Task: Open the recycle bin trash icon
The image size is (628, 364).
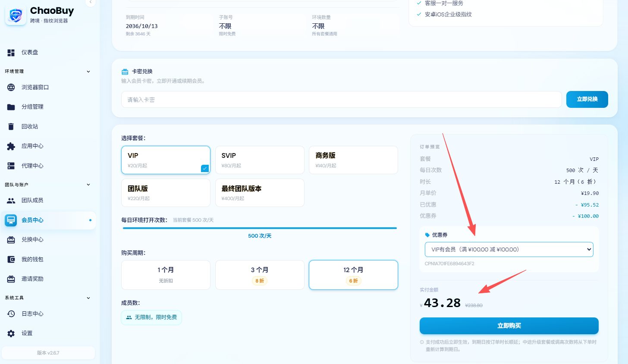Action: click(11, 127)
